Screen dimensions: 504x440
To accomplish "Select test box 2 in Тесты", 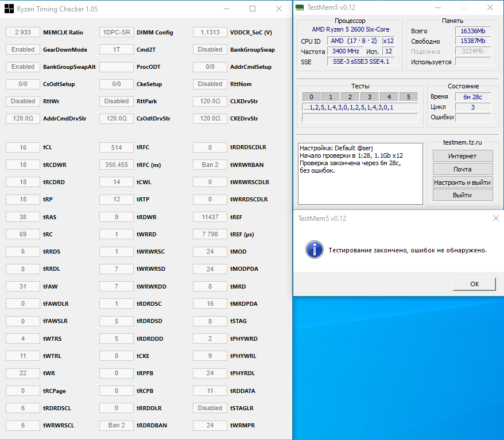I will 350,97.
